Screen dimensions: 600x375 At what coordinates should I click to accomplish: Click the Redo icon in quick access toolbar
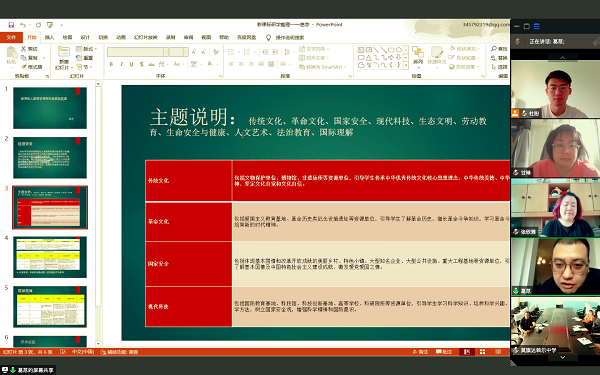[x=38, y=25]
